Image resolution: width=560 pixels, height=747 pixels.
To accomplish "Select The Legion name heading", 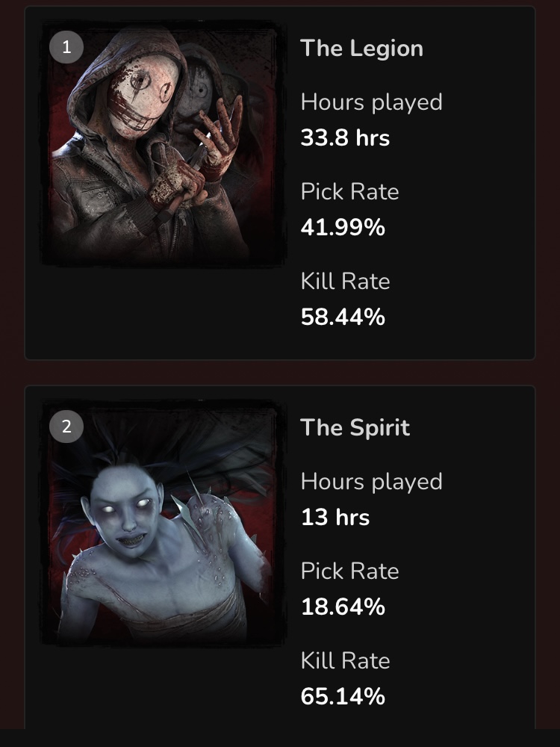I will (x=361, y=49).
